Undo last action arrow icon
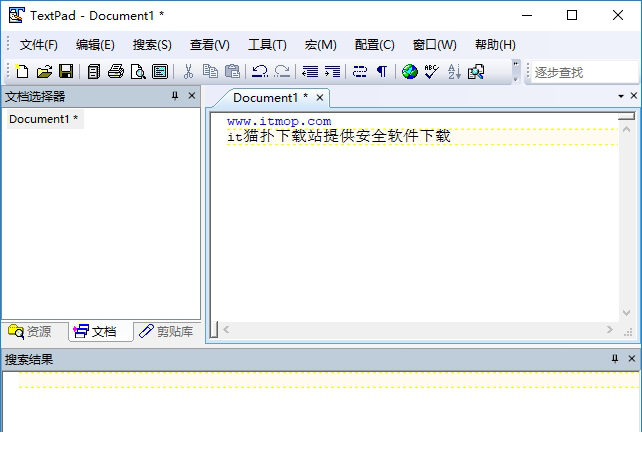Viewport: 642px width, 449px height. tap(260, 72)
